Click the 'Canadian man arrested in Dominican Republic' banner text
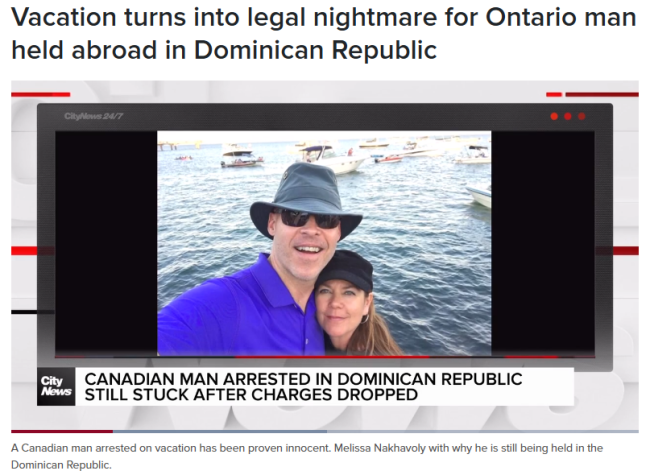The image size is (650, 475). click(303, 379)
